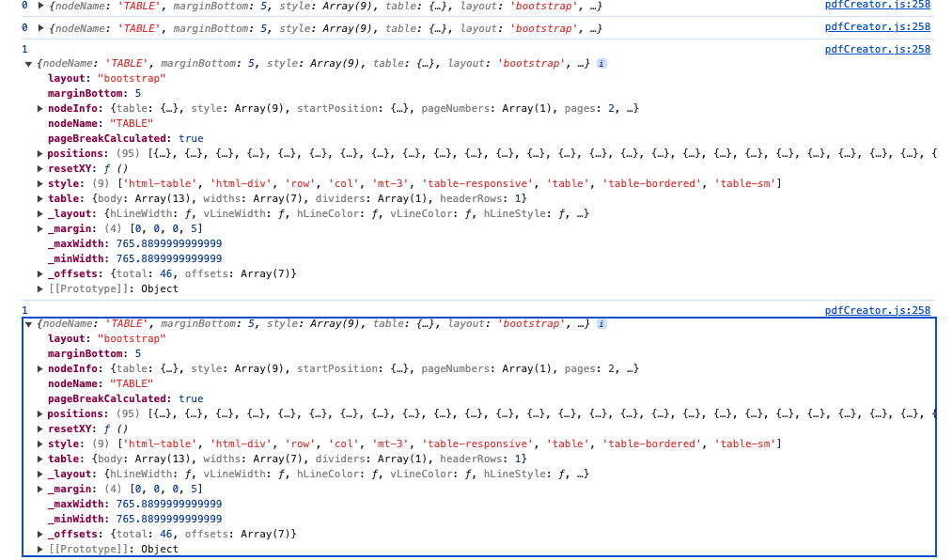
Task: Expand table property in the first object
Action: 40,198
